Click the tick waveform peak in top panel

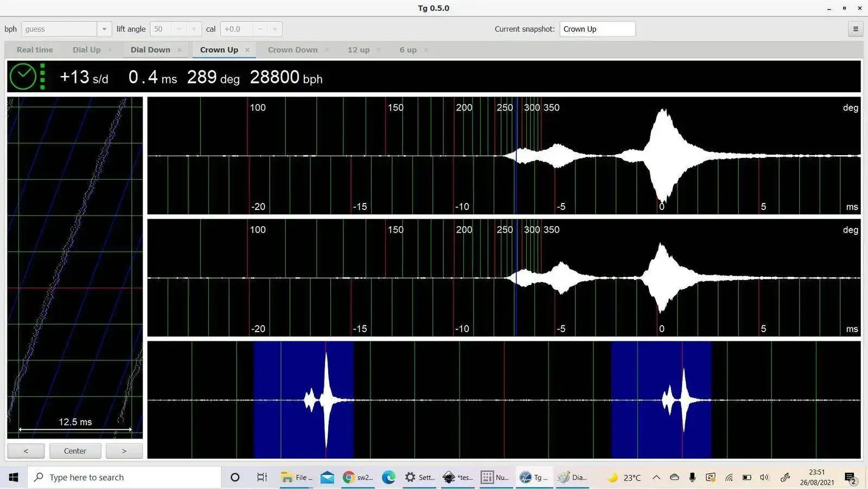662,155
